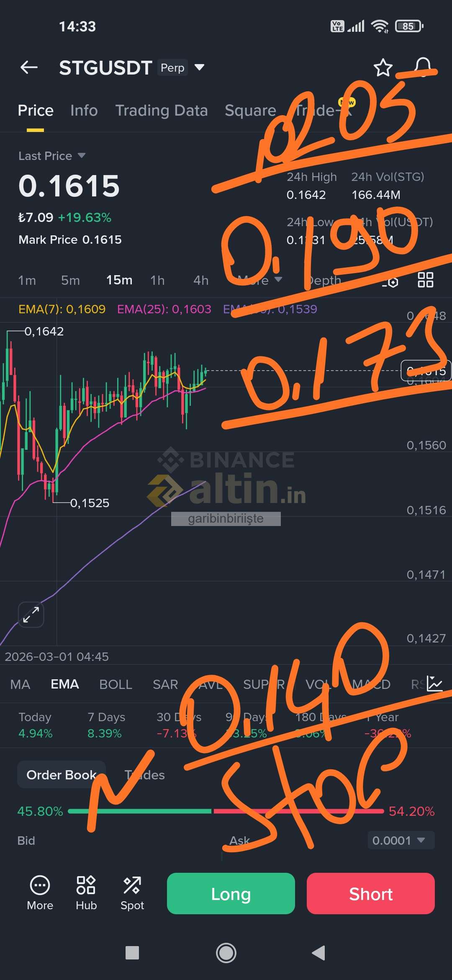
Task: Open chart layout grid icon
Action: click(x=425, y=280)
